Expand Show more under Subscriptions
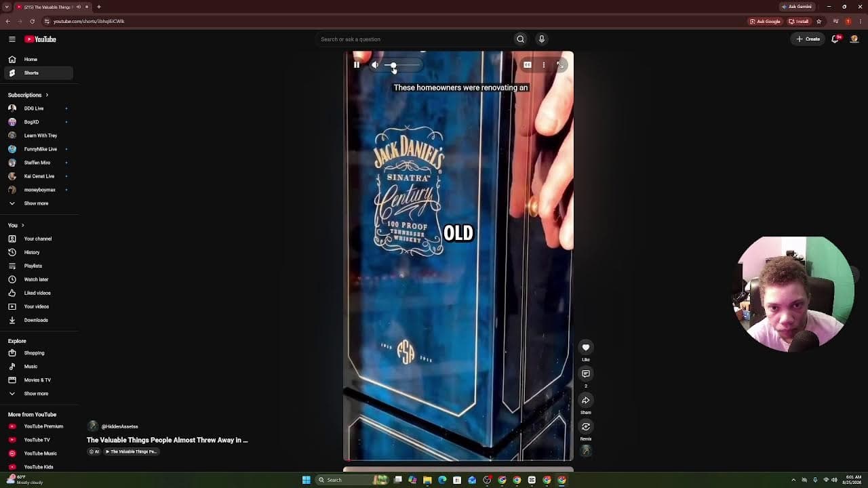Screen dimensions: 868x488 pos(39,203)
